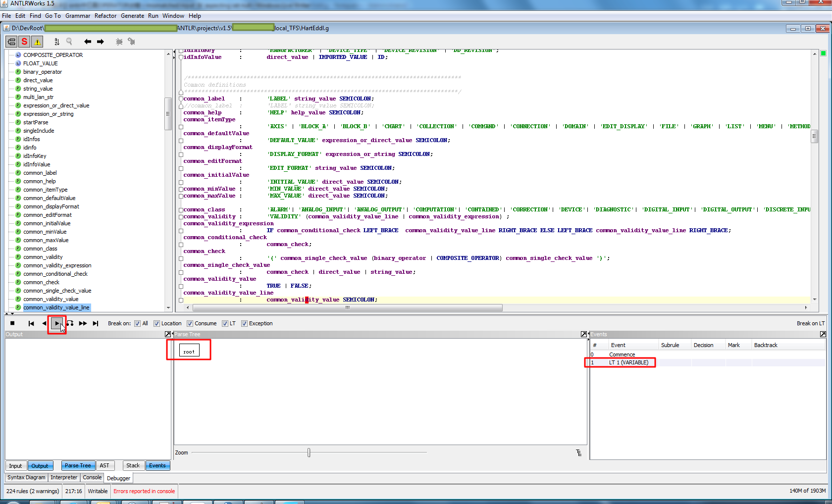Toggle the Consume break-on checkbox
Screen dimensions: 832x504
tap(190, 323)
